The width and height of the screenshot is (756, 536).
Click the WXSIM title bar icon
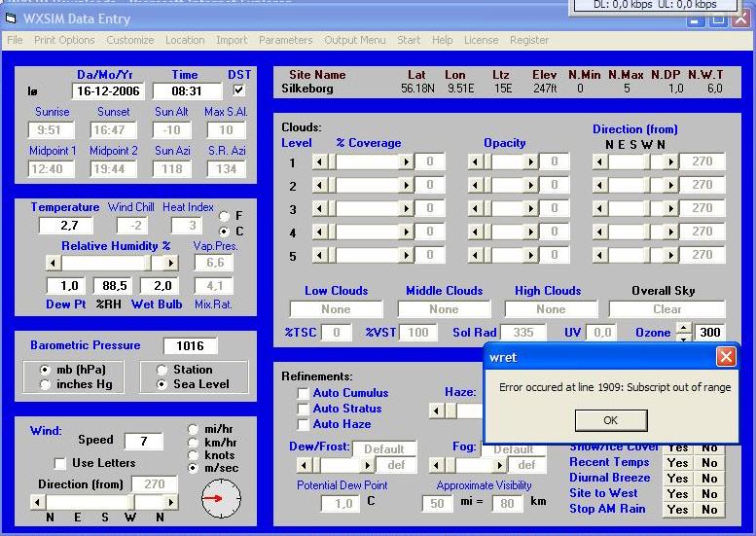click(11, 18)
